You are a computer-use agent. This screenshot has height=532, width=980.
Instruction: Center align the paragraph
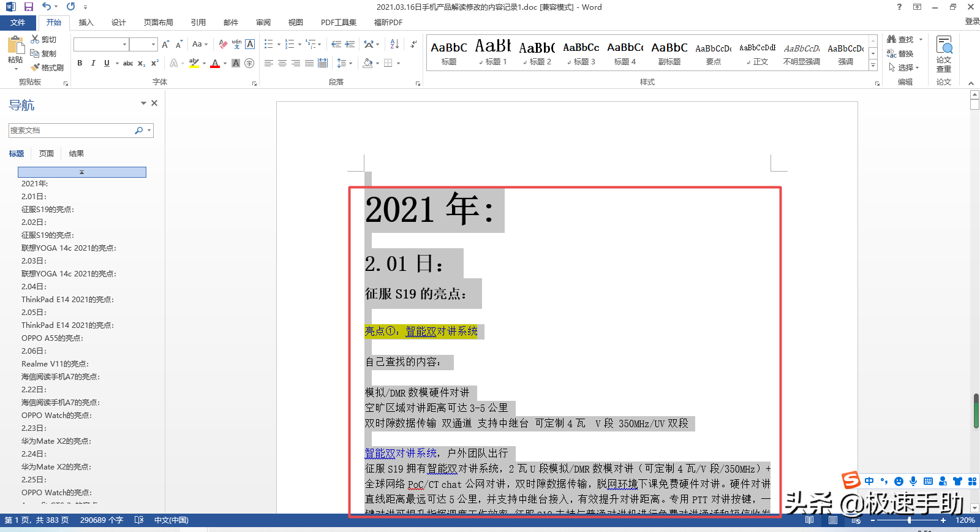[x=282, y=63]
